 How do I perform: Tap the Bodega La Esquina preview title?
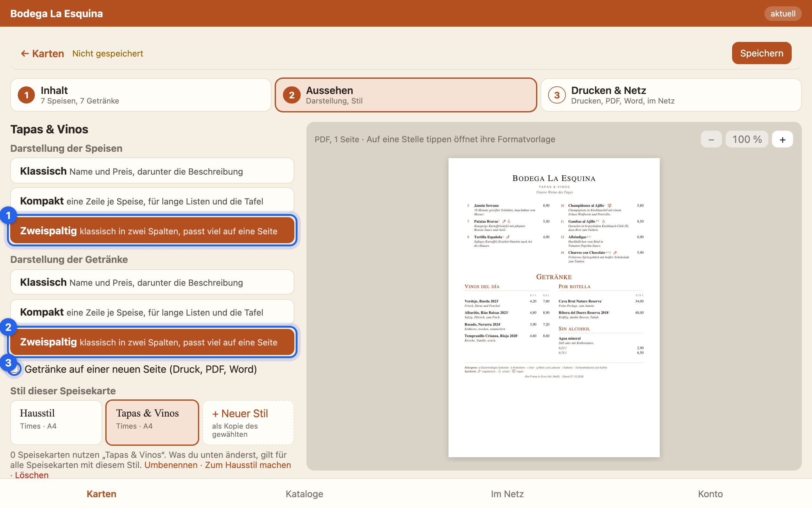pos(554,178)
